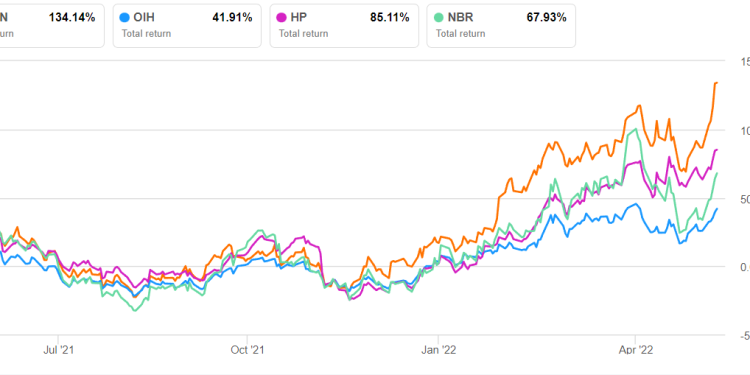Click the 67.93% value
This screenshot has height=375, width=750.
tap(546, 18)
